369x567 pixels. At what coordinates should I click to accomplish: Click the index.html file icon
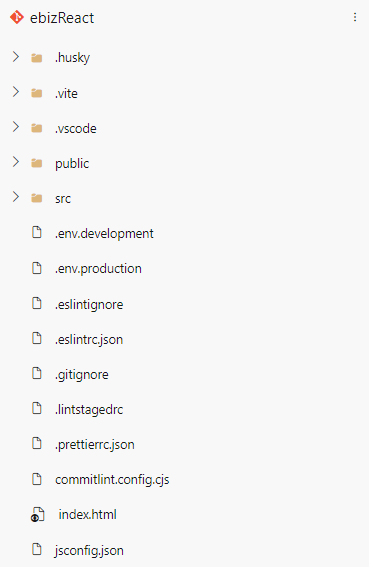point(37,514)
